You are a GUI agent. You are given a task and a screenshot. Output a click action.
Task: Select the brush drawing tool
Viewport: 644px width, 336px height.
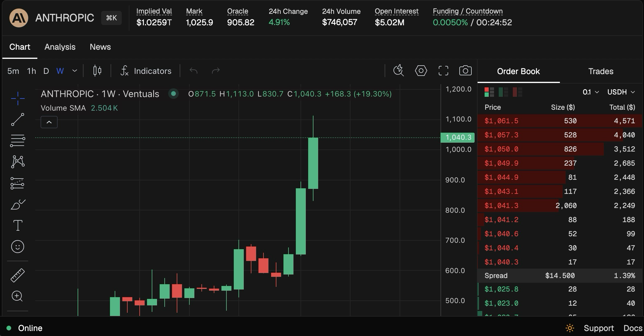(18, 204)
